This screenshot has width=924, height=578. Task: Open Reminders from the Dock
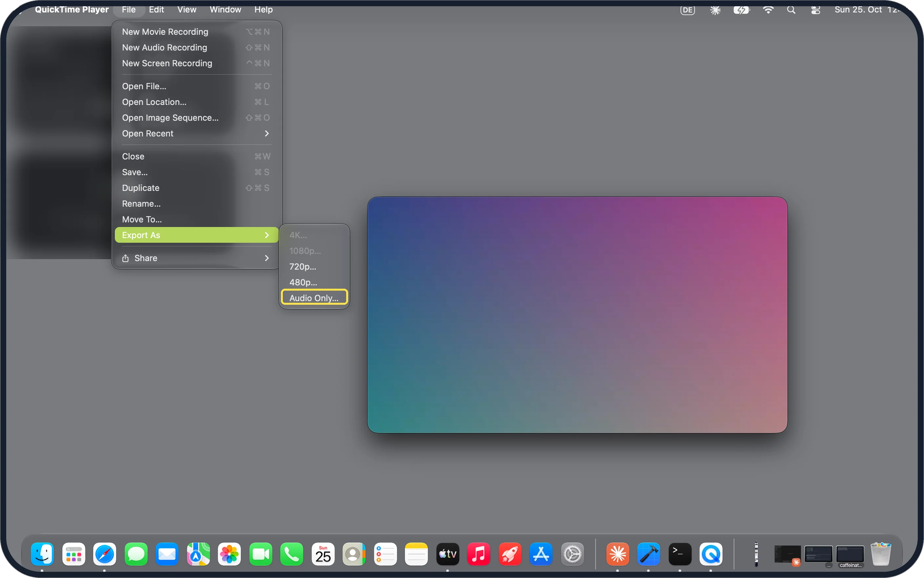point(385,553)
